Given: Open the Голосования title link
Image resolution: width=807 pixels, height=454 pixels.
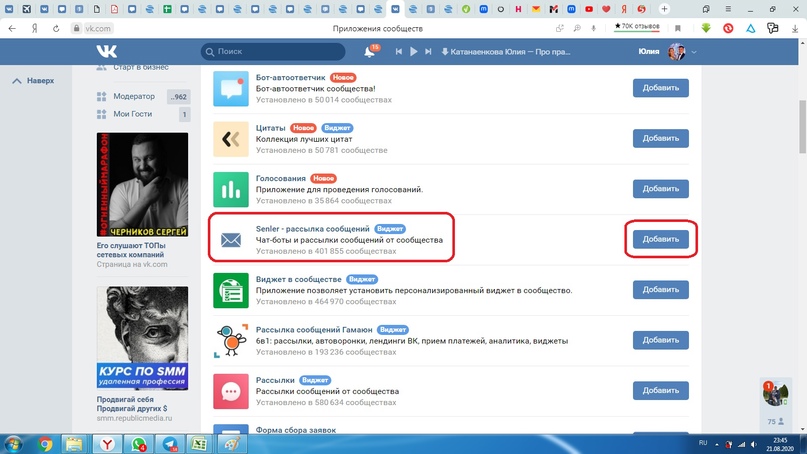Looking at the screenshot, I should [280, 178].
